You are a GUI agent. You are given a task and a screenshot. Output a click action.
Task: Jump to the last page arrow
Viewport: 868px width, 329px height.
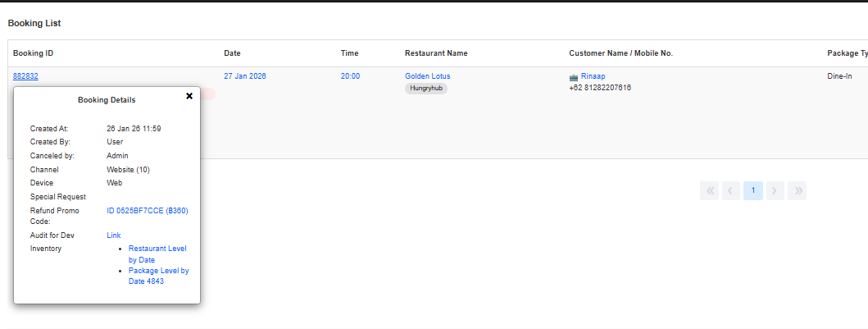(797, 190)
